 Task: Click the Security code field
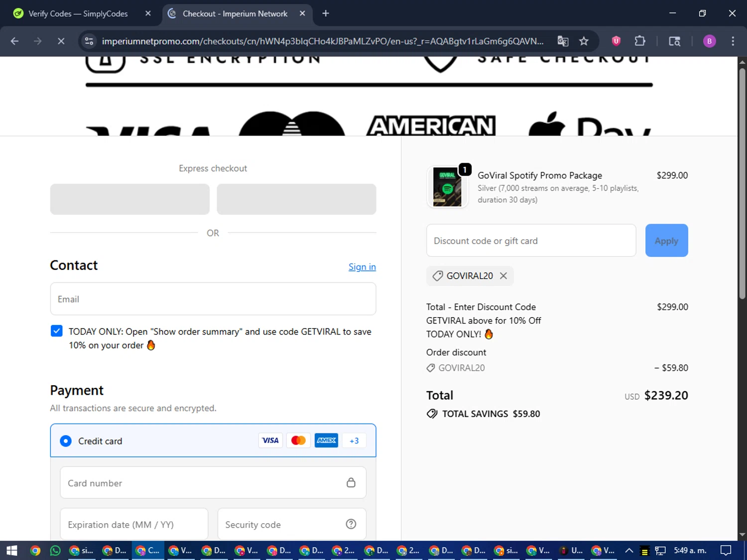pos(292,524)
